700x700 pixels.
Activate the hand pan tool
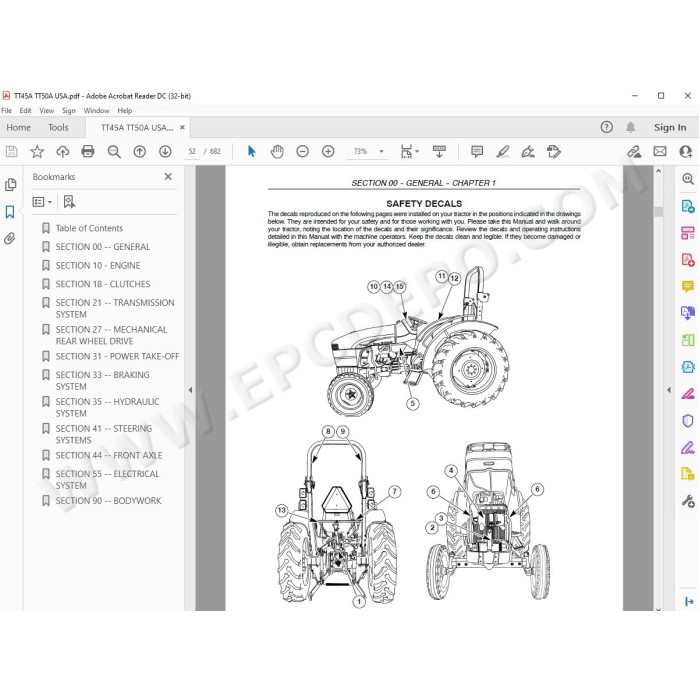pos(277,152)
